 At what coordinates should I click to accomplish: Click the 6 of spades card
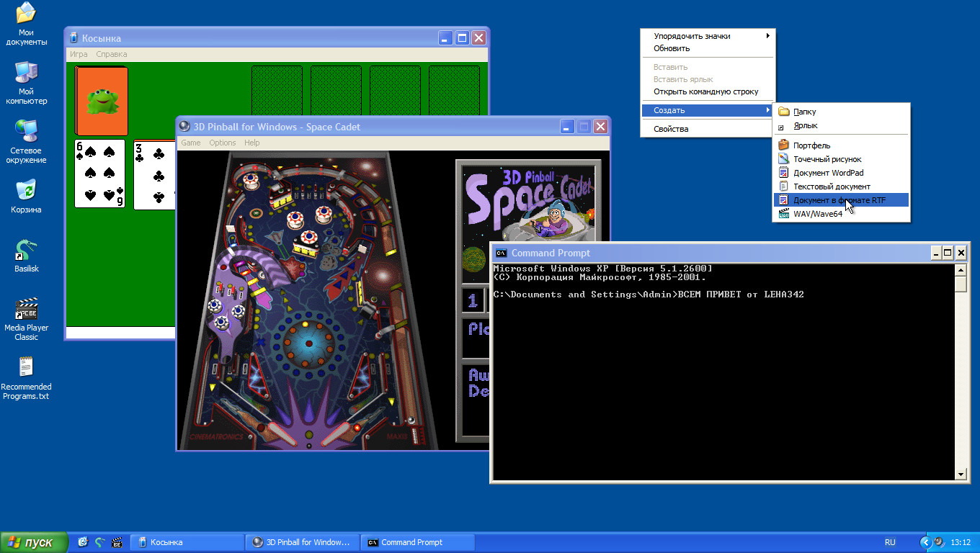99,174
